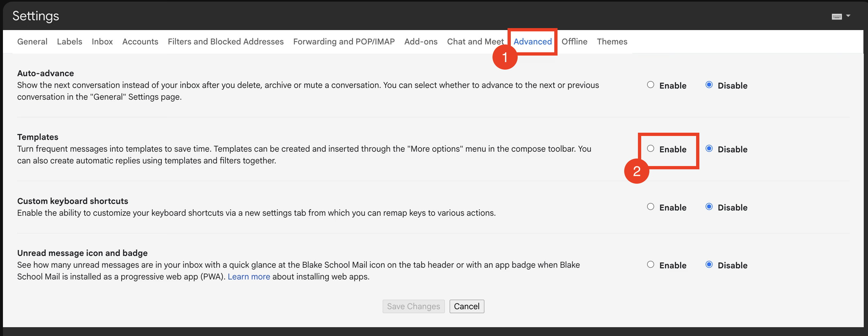Enable Auto-advance radio button
This screenshot has height=336, width=868.
tap(650, 85)
